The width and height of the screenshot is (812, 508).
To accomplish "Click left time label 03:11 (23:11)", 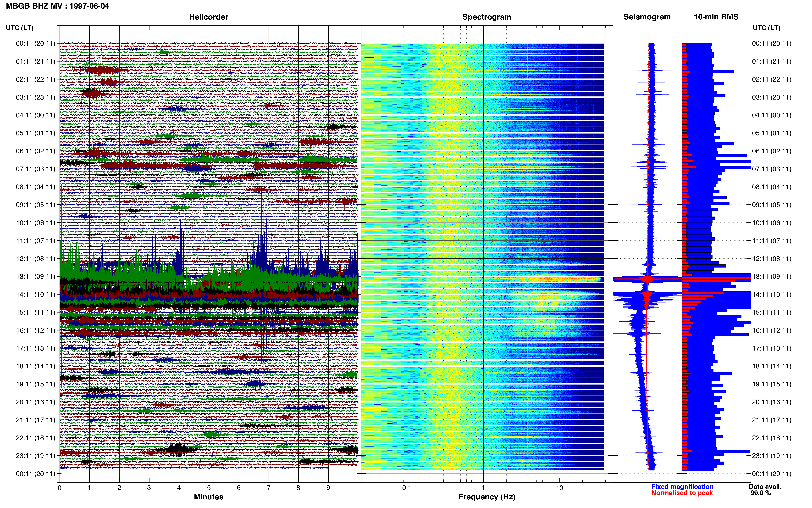I will [x=36, y=97].
